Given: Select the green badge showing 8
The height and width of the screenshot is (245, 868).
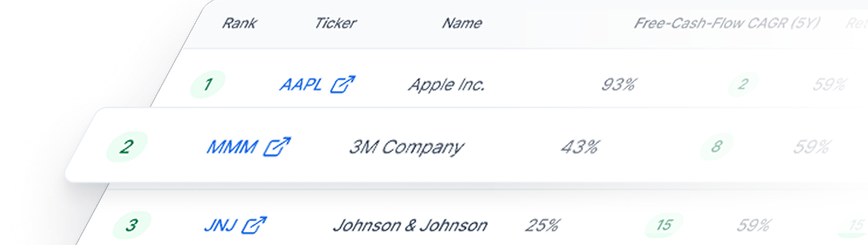Looking at the screenshot, I should coord(716,146).
